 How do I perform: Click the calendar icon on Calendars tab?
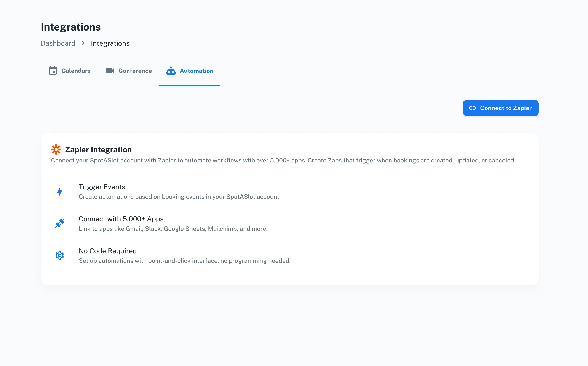coord(53,71)
